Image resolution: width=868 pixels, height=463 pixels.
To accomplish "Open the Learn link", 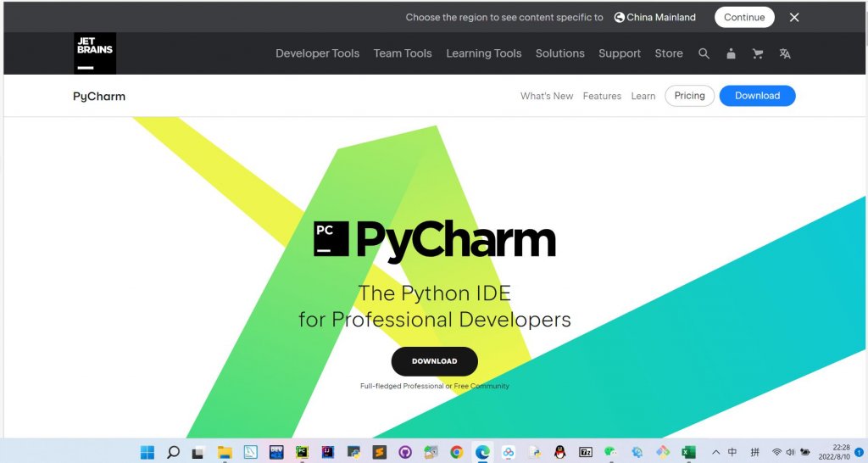I will coord(643,96).
